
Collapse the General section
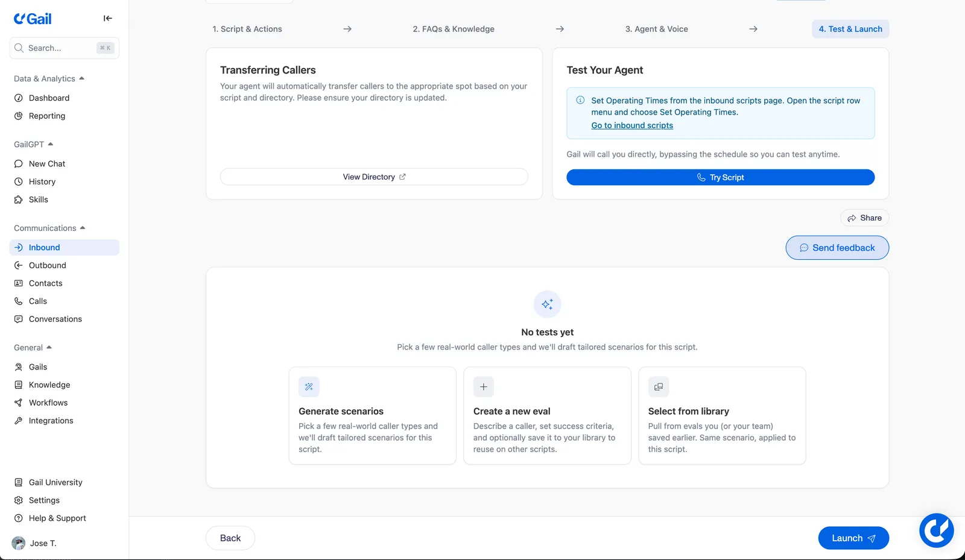pos(33,347)
